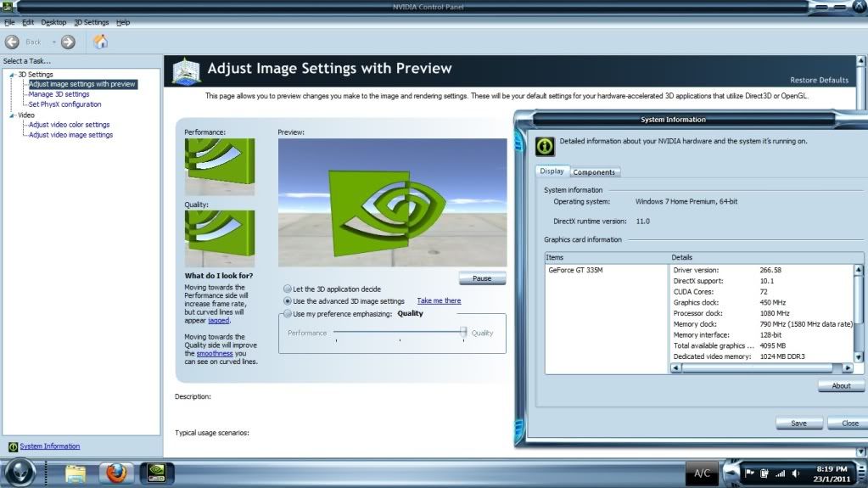The height and width of the screenshot is (488, 868).
Task: Click main page scrollbar up arrow
Action: (861, 60)
